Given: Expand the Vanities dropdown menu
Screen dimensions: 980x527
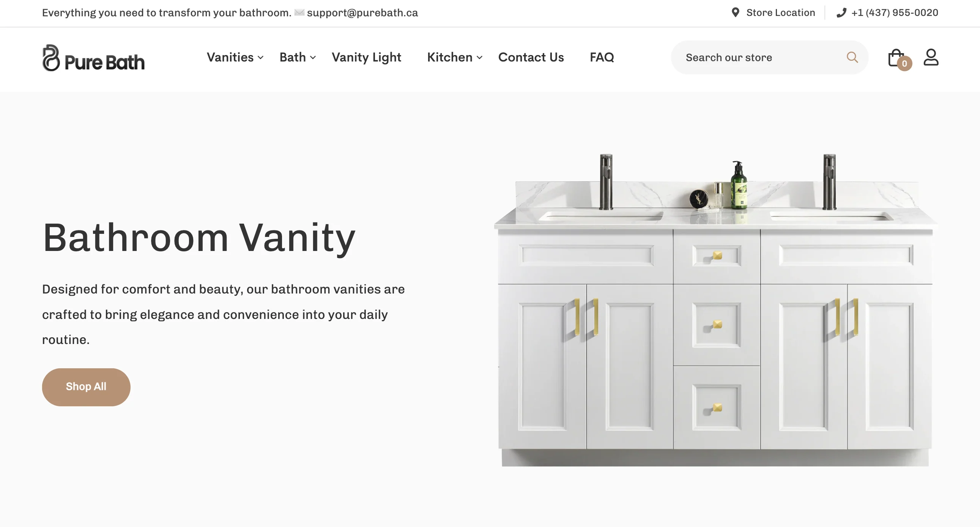Looking at the screenshot, I should [235, 57].
